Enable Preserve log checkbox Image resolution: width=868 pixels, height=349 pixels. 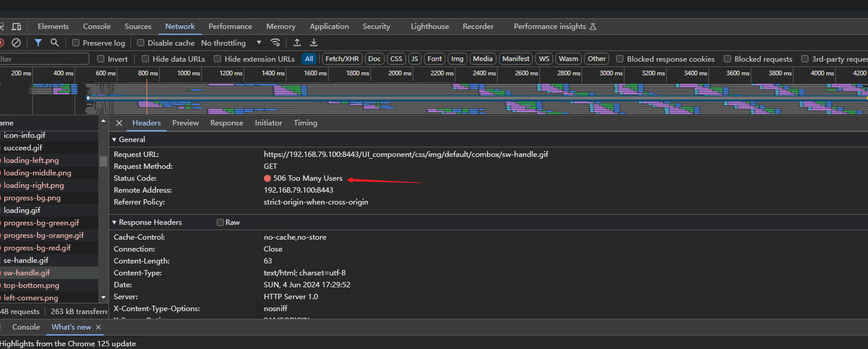tap(76, 43)
